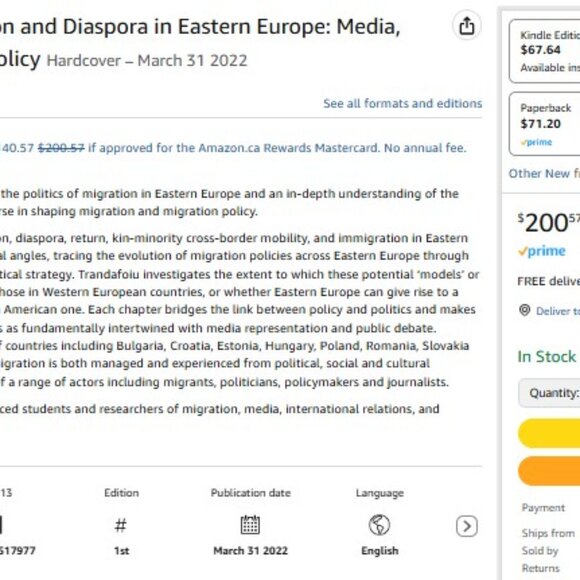Open See all formats and editions

click(x=402, y=103)
